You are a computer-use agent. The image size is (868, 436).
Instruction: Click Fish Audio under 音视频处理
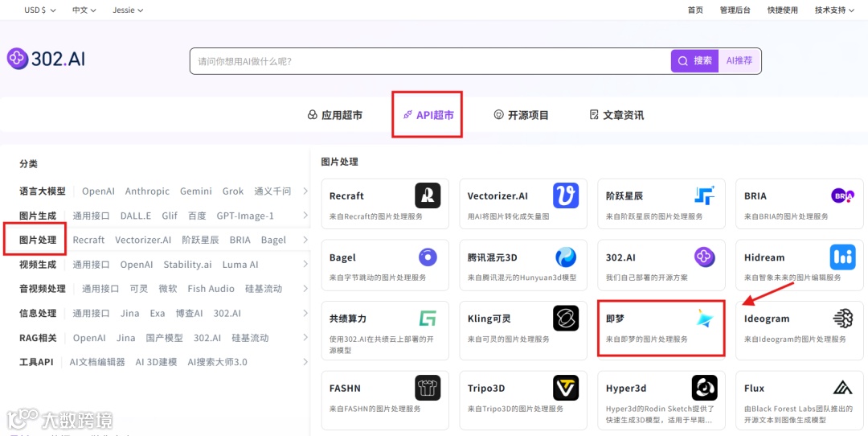(x=211, y=289)
